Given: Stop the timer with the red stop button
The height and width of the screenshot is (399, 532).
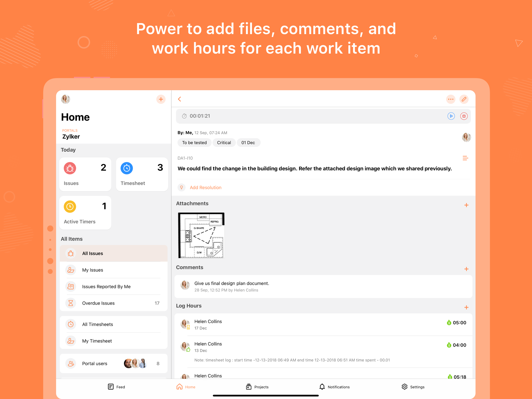Looking at the screenshot, I should 464,116.
